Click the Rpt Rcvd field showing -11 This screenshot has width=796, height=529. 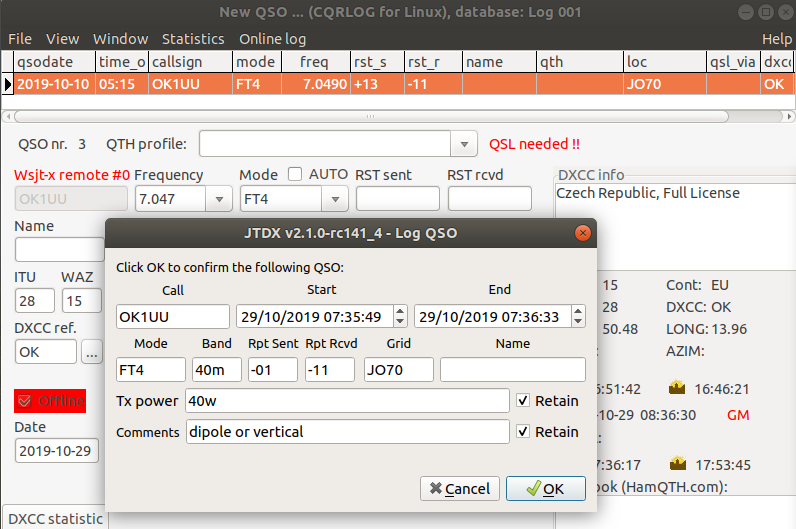(x=330, y=370)
